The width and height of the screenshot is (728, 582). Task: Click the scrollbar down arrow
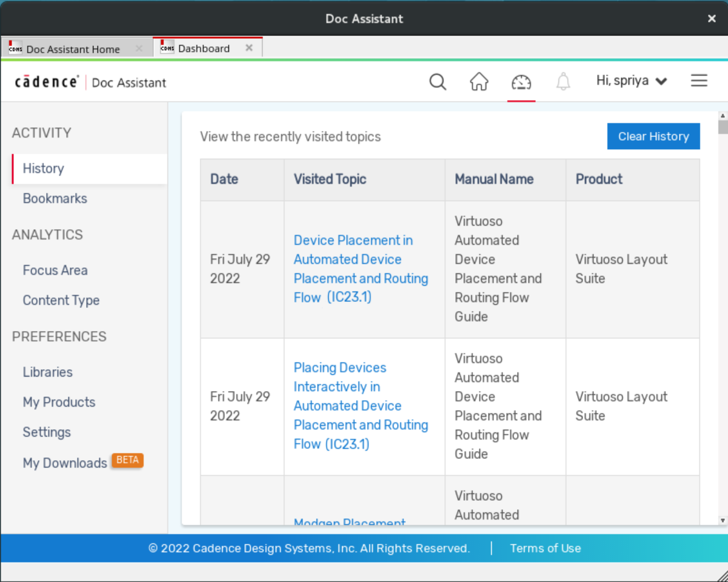click(x=722, y=520)
